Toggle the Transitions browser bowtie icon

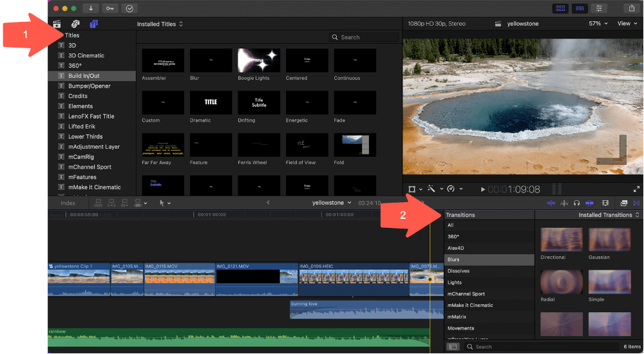pos(636,203)
